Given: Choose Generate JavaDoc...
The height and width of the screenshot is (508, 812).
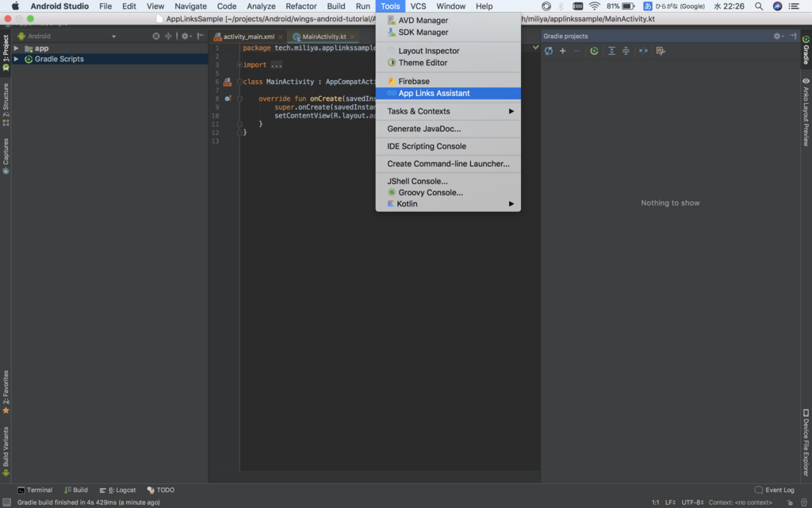Looking at the screenshot, I should click(448, 129).
